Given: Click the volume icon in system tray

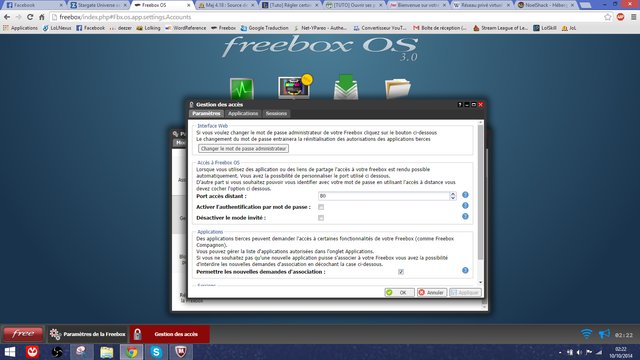Looking at the screenshot, I should pos(579,352).
